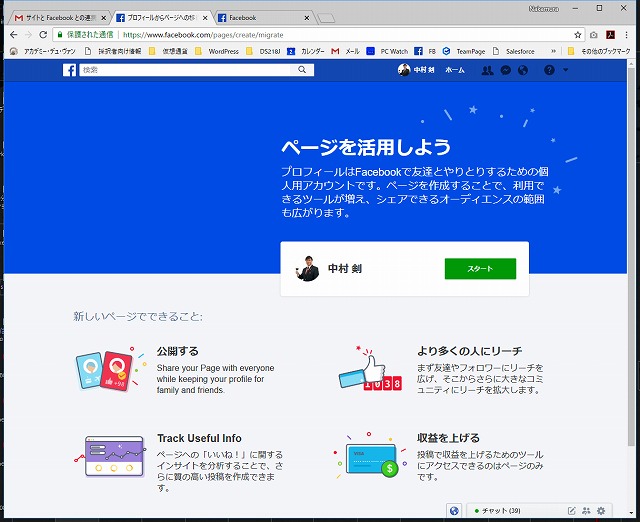Click the Facebook logo in the blue header

(70, 70)
